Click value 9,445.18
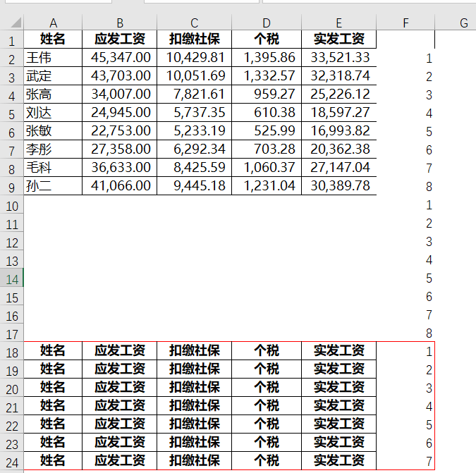This screenshot has height=473, width=476. 195,185
